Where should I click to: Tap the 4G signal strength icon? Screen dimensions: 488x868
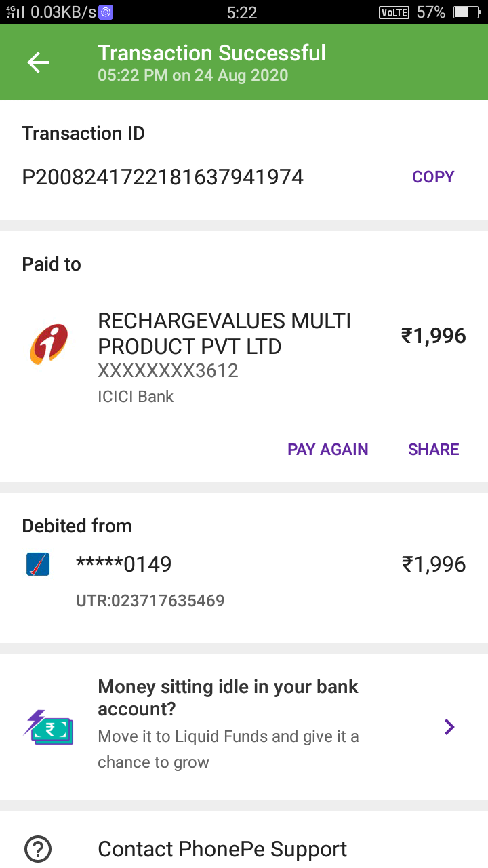(x=15, y=12)
